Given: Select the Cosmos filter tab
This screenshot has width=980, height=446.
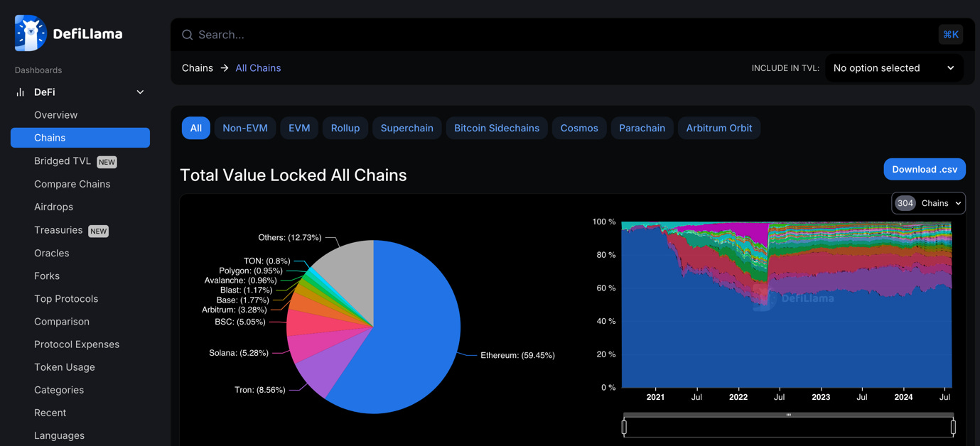Looking at the screenshot, I should 579,128.
